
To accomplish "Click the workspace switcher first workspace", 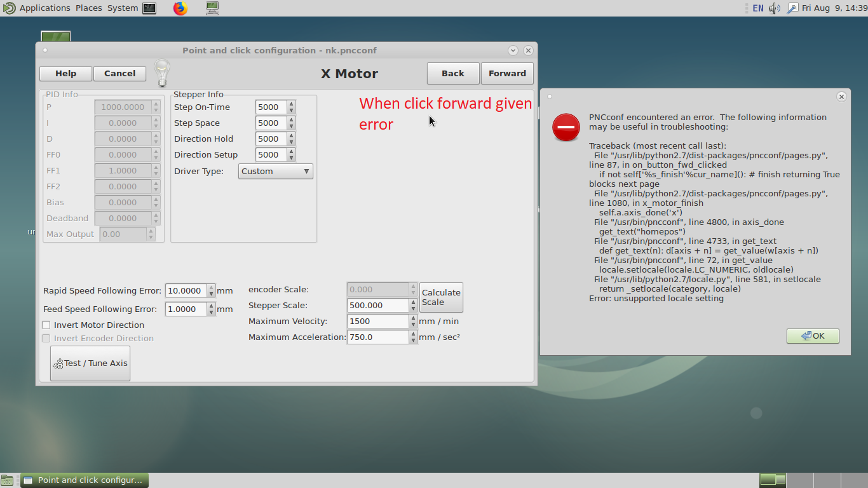I will (773, 480).
